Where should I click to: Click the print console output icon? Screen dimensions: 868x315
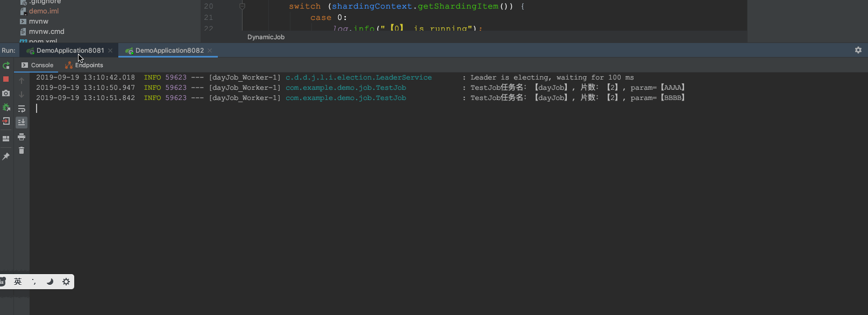coord(22,137)
